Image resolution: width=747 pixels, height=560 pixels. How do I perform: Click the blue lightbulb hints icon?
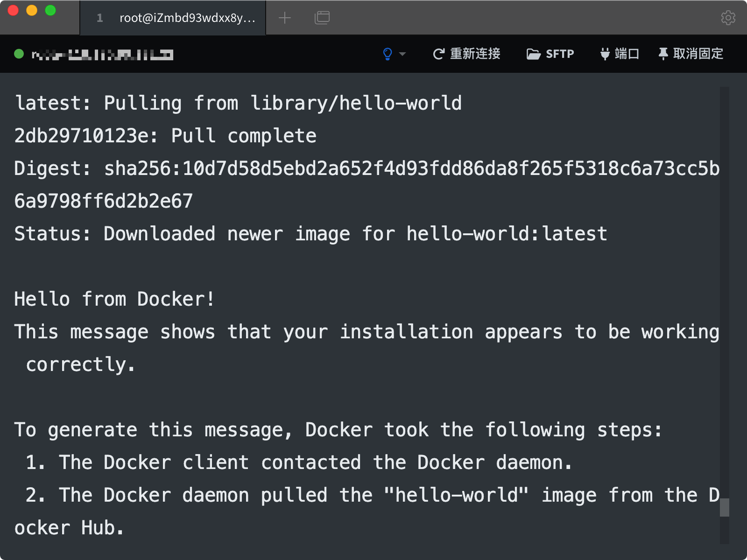coord(388,54)
